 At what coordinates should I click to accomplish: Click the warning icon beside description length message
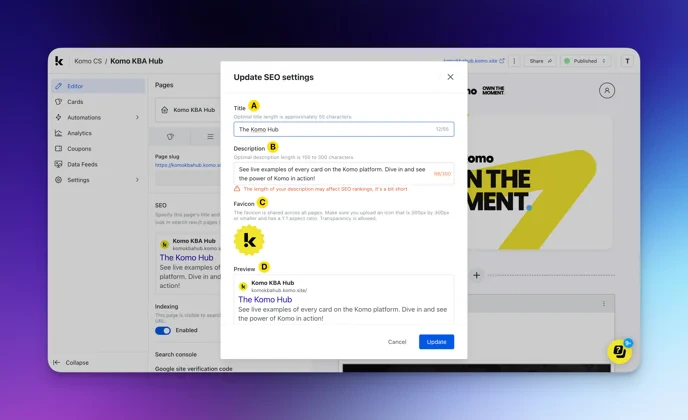tap(237, 189)
